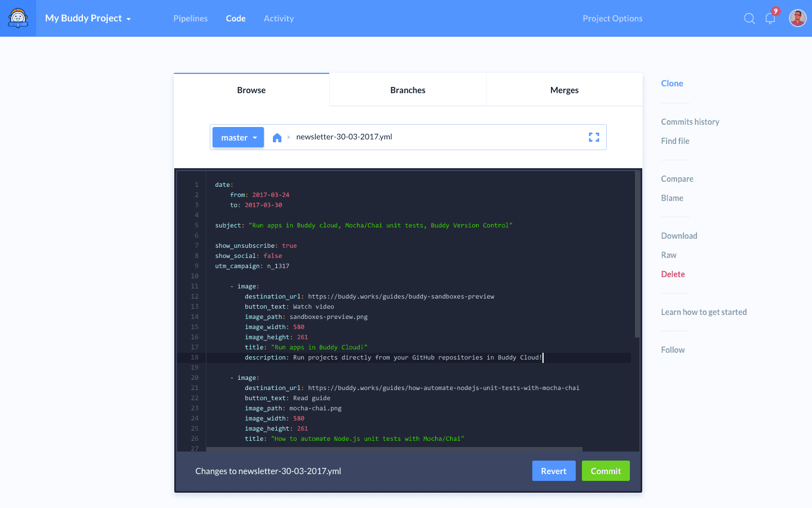Click the green Commit button
Image resolution: width=812 pixels, height=508 pixels.
coord(606,471)
